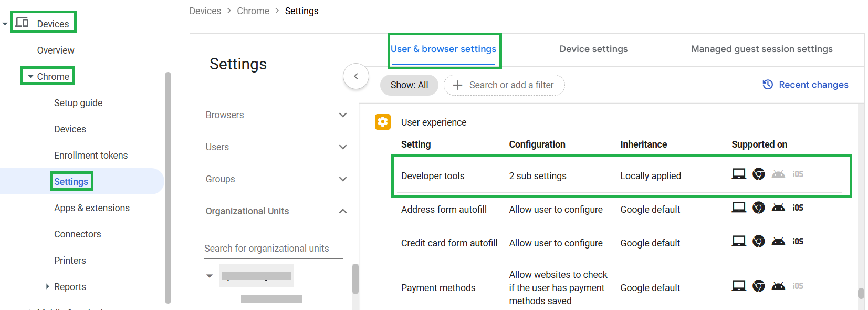
Task: Switch to Device settings tab
Action: tap(593, 49)
